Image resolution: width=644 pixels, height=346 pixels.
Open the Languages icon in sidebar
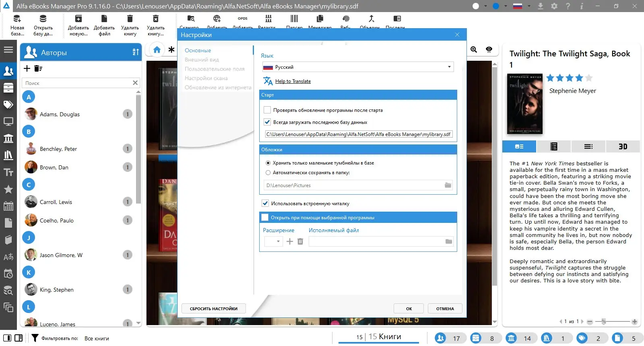point(8,257)
